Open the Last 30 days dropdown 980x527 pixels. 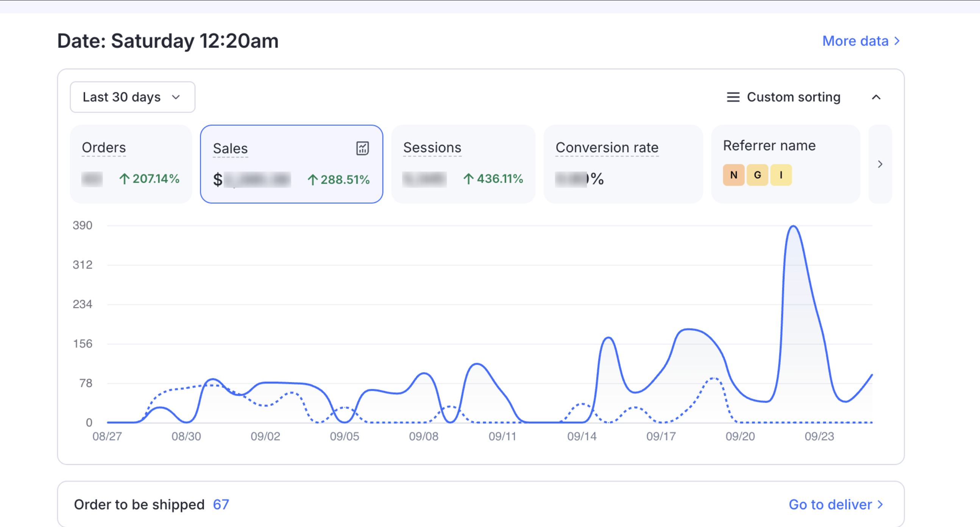click(133, 97)
